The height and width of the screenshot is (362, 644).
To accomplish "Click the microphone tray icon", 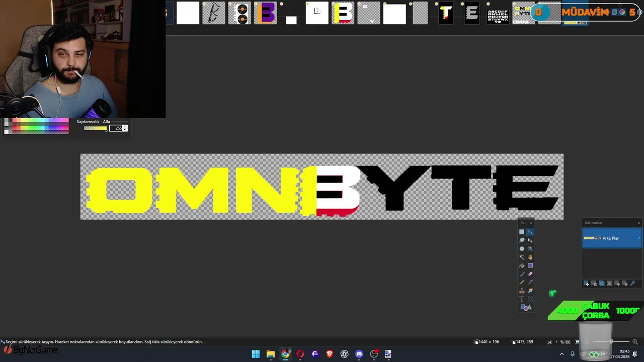I will (572, 354).
